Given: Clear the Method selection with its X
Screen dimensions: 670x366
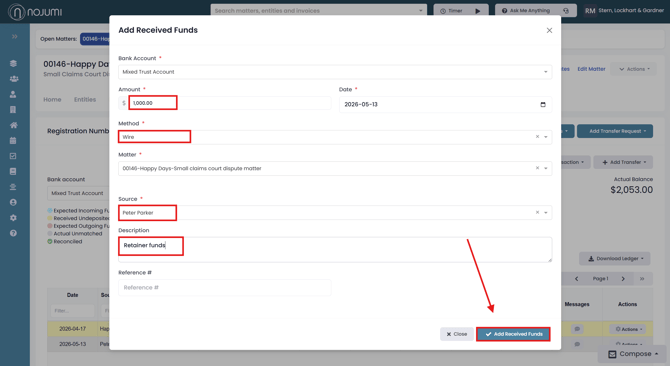Looking at the screenshot, I should pyautogui.click(x=537, y=137).
